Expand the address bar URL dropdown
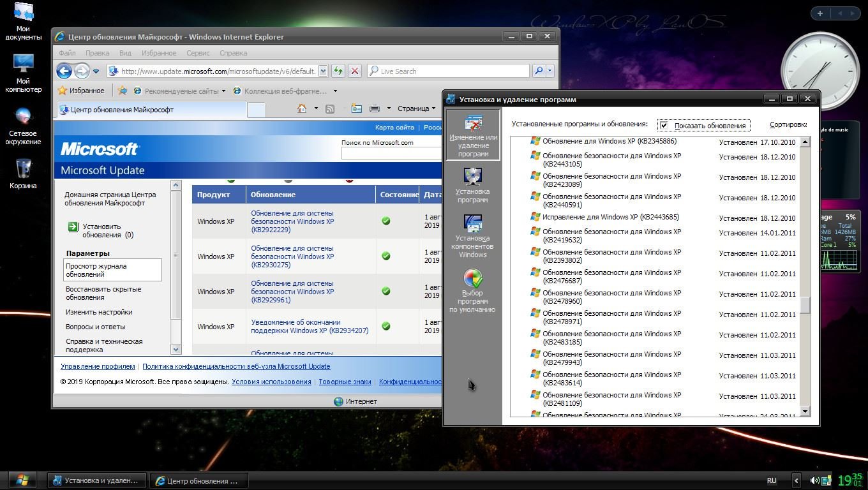Viewport: 868px width, 490px height. 323,71
